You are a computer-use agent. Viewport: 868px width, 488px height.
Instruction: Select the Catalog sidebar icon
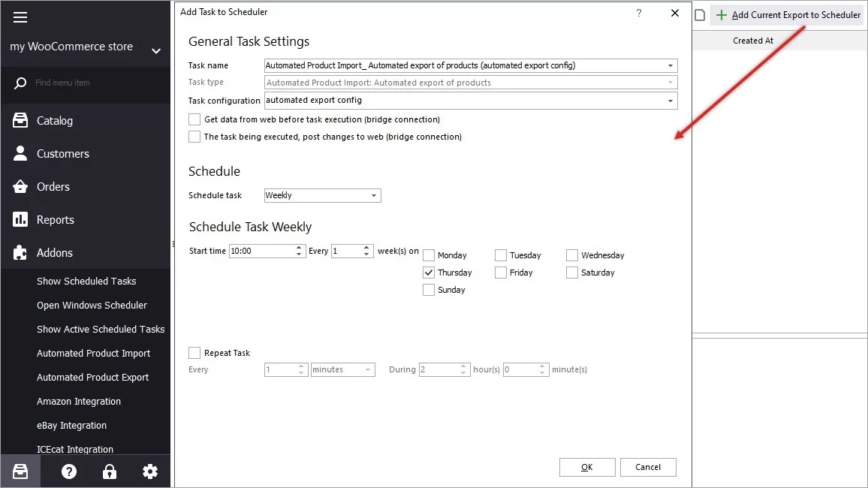pyautogui.click(x=20, y=120)
